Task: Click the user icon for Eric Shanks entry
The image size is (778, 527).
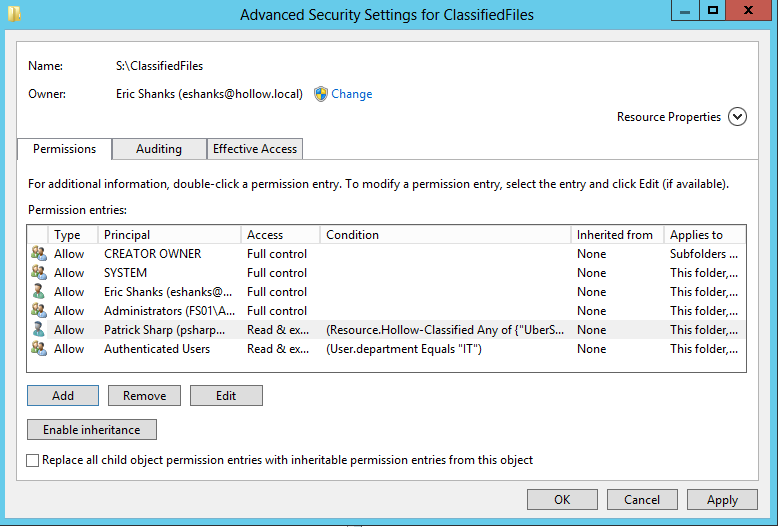Action: [38, 292]
